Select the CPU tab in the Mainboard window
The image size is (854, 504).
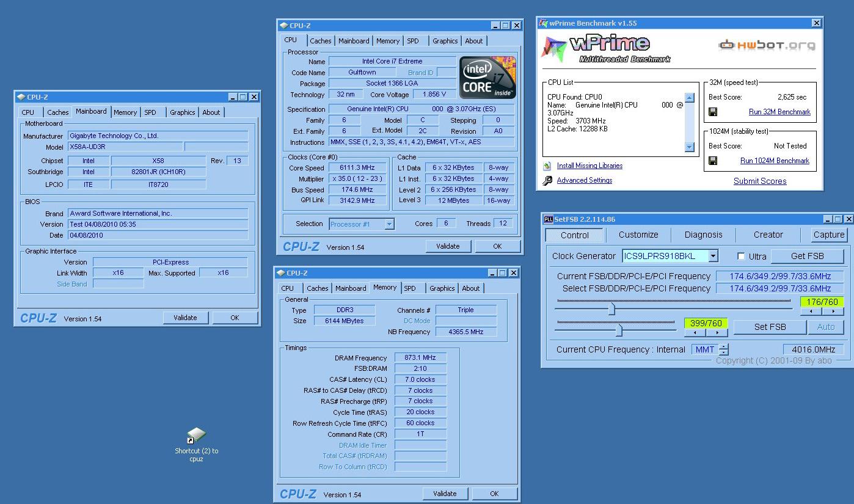28,112
